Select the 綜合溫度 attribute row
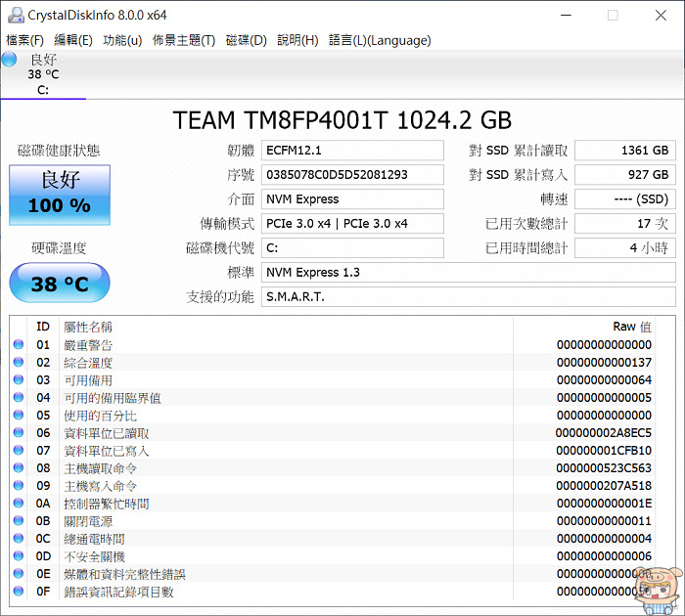The image size is (685, 616). [333, 363]
